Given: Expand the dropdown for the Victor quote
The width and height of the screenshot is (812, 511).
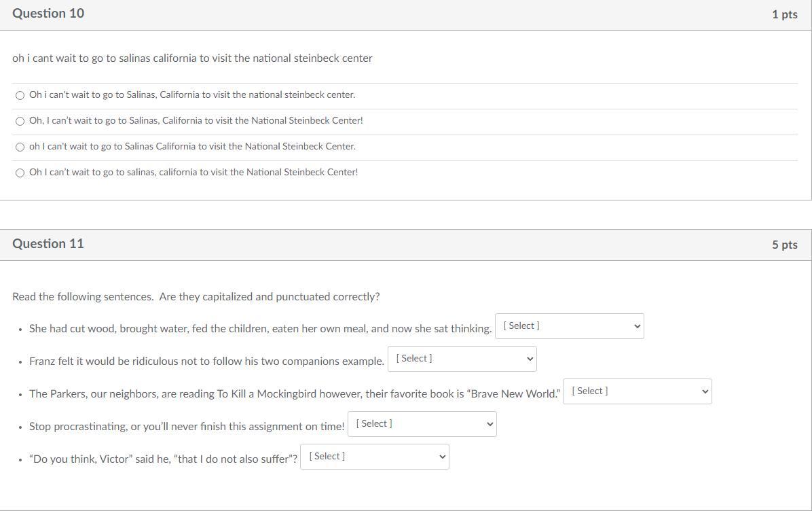Looking at the screenshot, I should tap(374, 457).
